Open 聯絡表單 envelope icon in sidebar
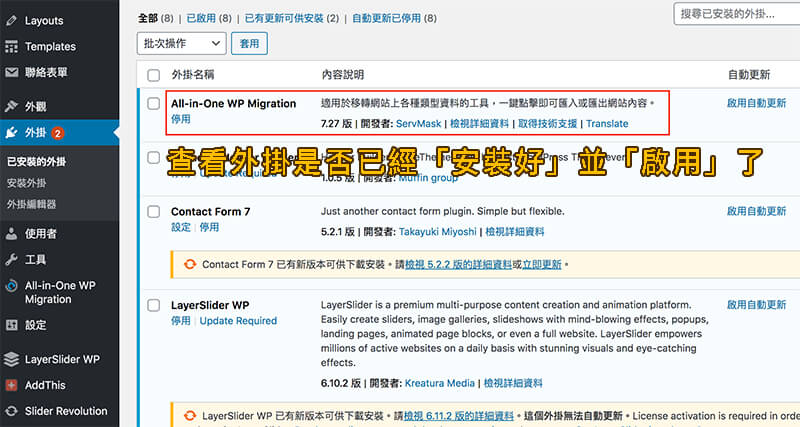The image size is (800, 427). tap(11, 72)
